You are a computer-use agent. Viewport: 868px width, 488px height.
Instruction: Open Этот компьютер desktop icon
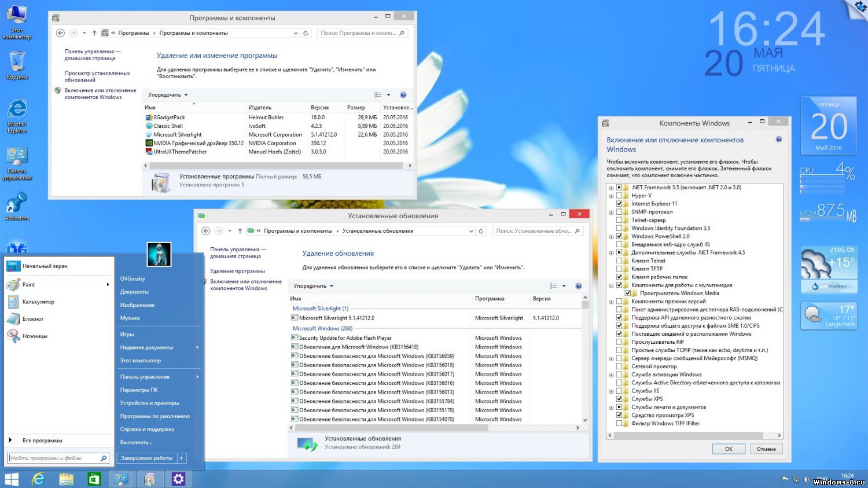(x=17, y=22)
